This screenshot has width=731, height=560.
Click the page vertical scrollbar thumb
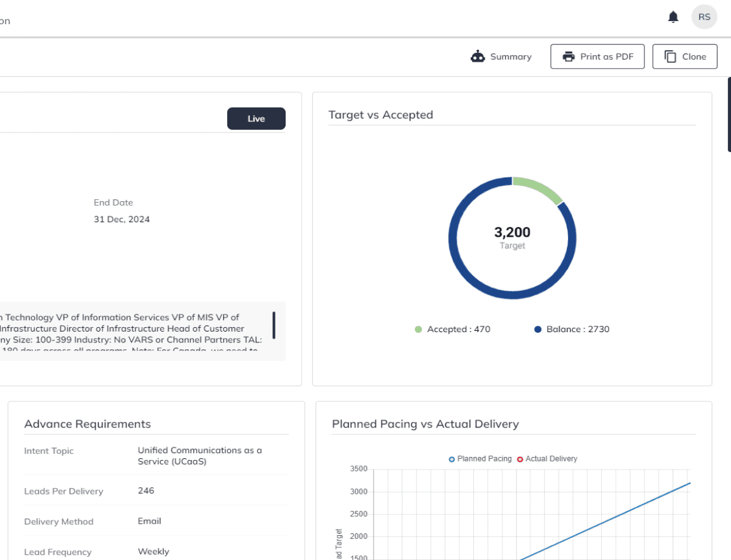[x=729, y=115]
